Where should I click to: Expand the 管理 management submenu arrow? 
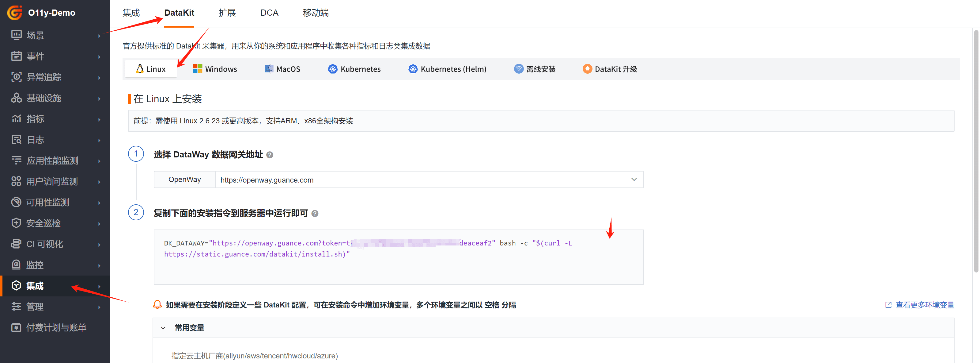click(99, 307)
